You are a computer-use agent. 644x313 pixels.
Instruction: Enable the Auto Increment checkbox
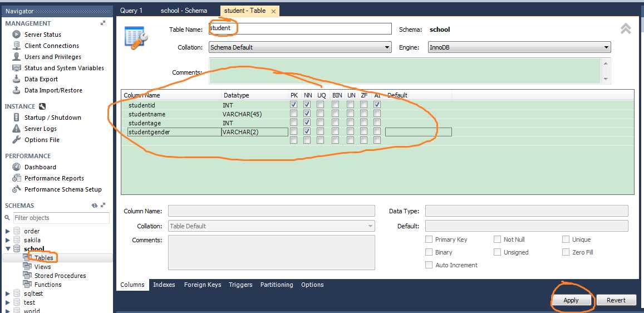(429, 265)
